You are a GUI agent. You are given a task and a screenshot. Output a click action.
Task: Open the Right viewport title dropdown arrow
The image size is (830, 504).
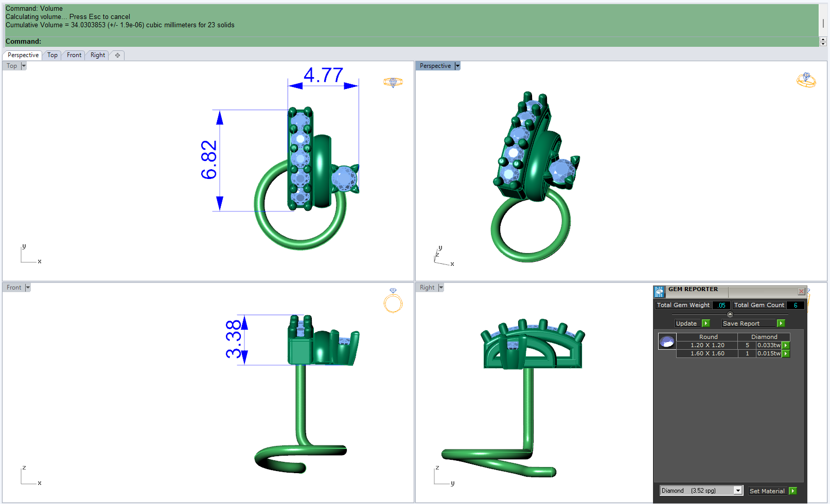click(441, 287)
